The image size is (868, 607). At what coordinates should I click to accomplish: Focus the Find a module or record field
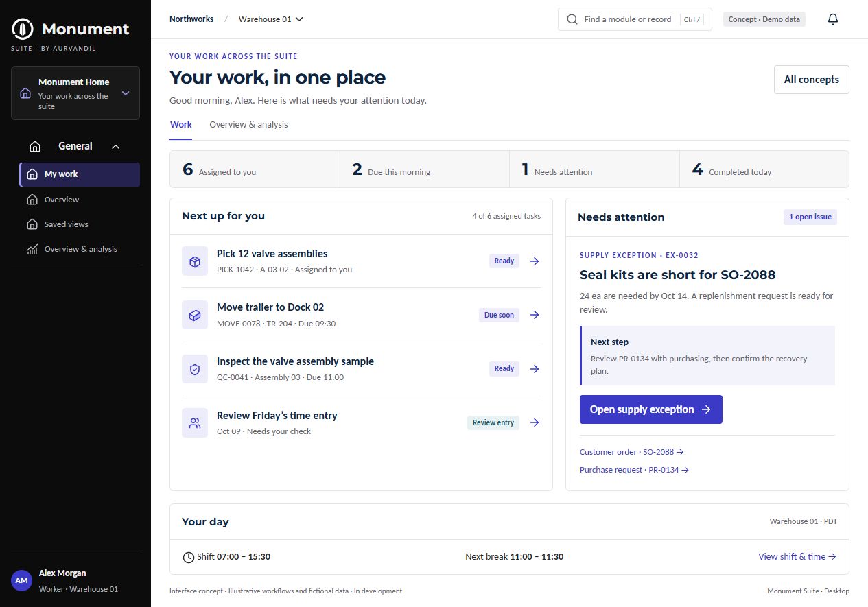pyautogui.click(x=635, y=19)
